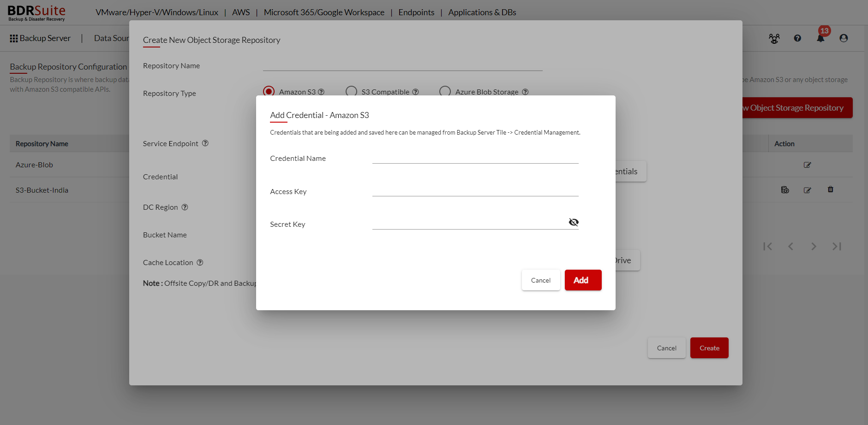
Task: Open the Backup Server grid menu icon
Action: point(14,39)
